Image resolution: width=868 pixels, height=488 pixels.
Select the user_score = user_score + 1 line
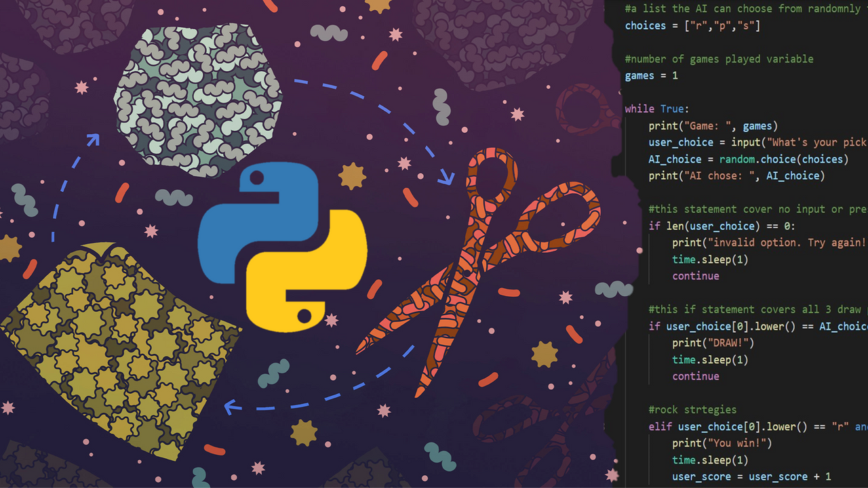(x=751, y=476)
